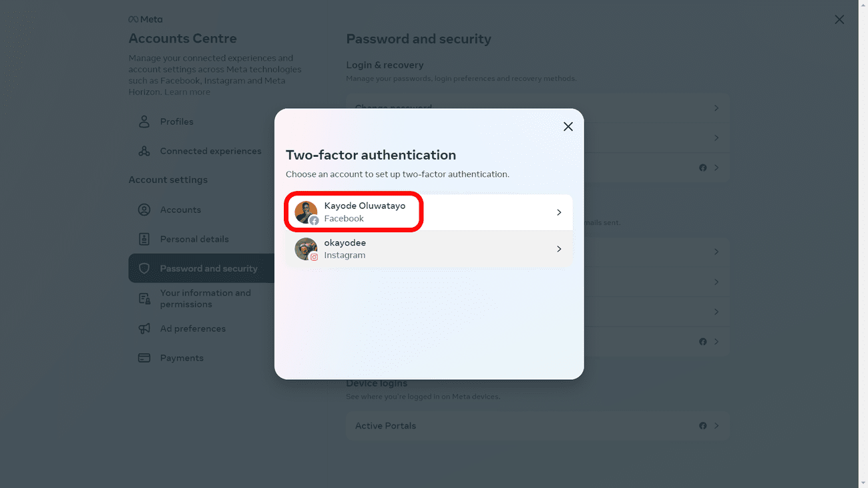Open the Personal details menu item
The width and height of the screenshot is (868, 488).
(x=194, y=239)
